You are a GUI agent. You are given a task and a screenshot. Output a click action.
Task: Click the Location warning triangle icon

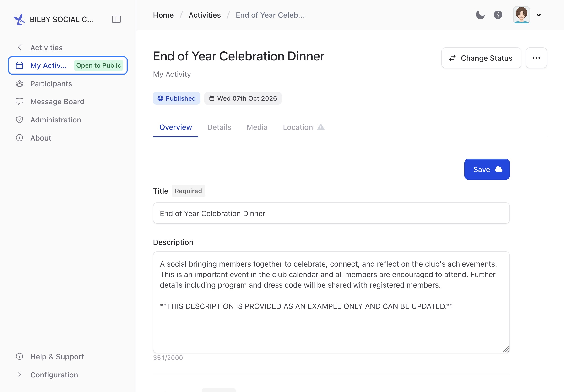tap(321, 127)
